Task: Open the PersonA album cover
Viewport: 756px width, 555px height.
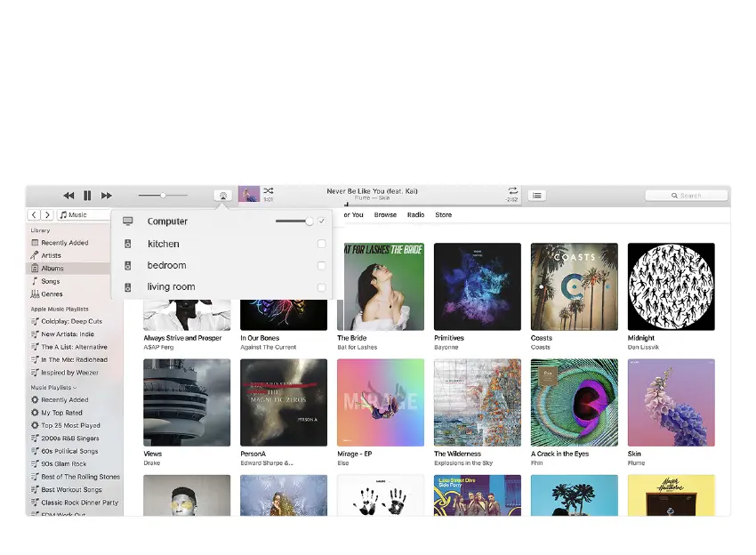Action: (x=284, y=403)
